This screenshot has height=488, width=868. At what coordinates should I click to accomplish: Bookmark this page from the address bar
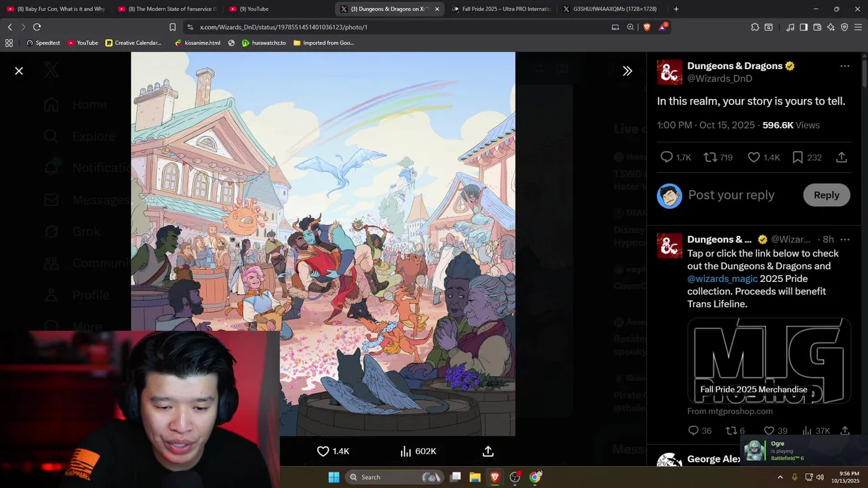(x=172, y=27)
